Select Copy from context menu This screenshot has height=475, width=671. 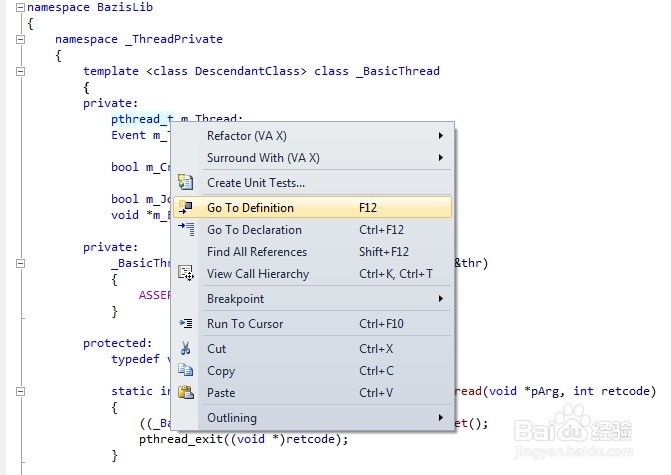tap(312, 371)
